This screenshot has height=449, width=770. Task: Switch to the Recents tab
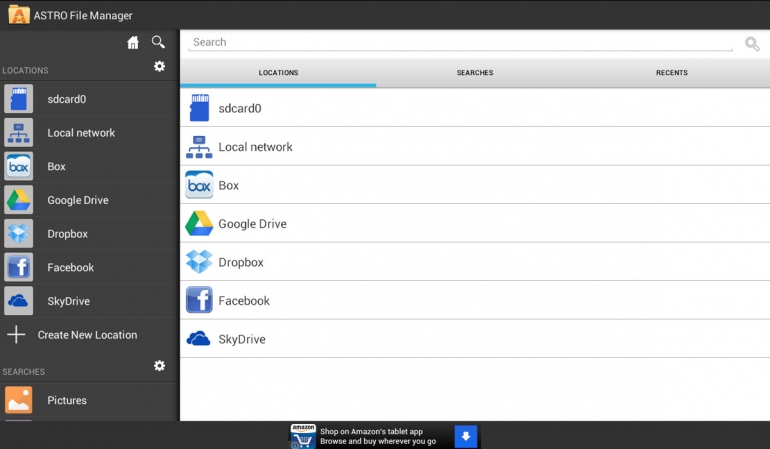[671, 73]
